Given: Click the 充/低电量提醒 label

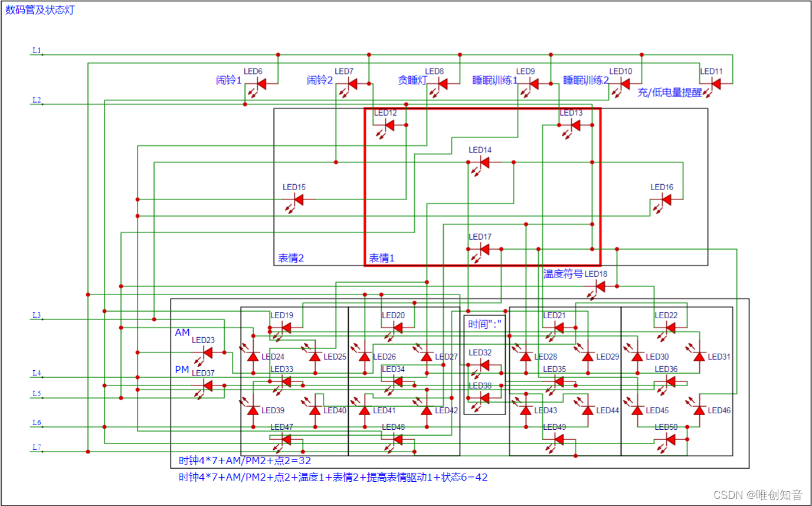Looking at the screenshot, I should pyautogui.click(x=670, y=93).
